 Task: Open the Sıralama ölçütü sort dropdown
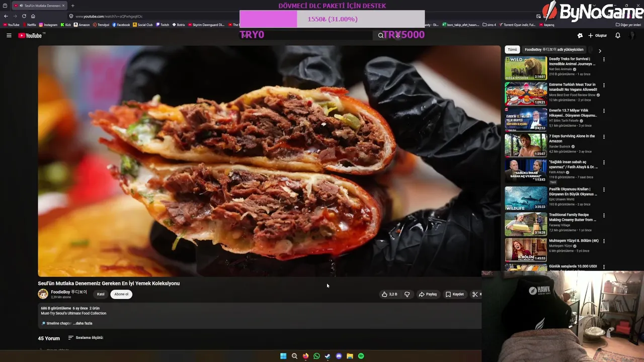tap(86, 337)
